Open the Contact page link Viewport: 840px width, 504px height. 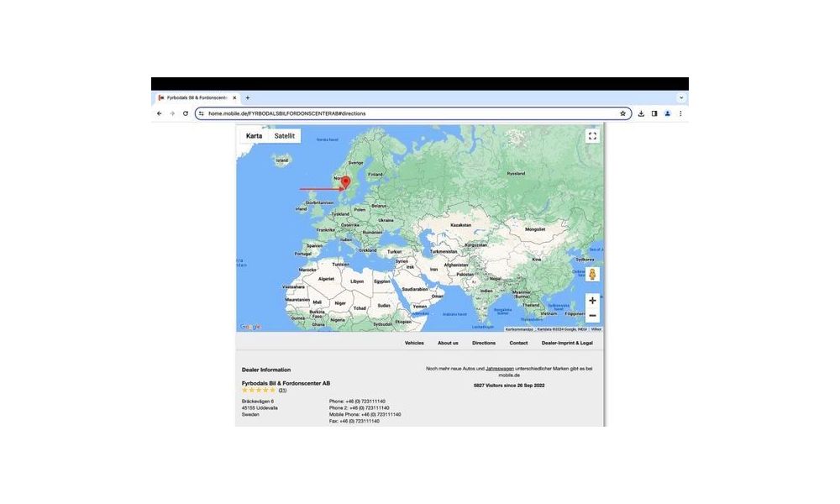[x=518, y=343]
